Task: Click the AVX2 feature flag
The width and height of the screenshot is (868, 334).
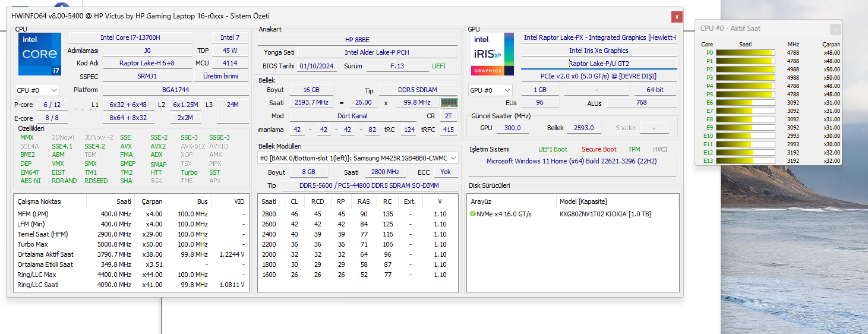Action: (x=158, y=146)
